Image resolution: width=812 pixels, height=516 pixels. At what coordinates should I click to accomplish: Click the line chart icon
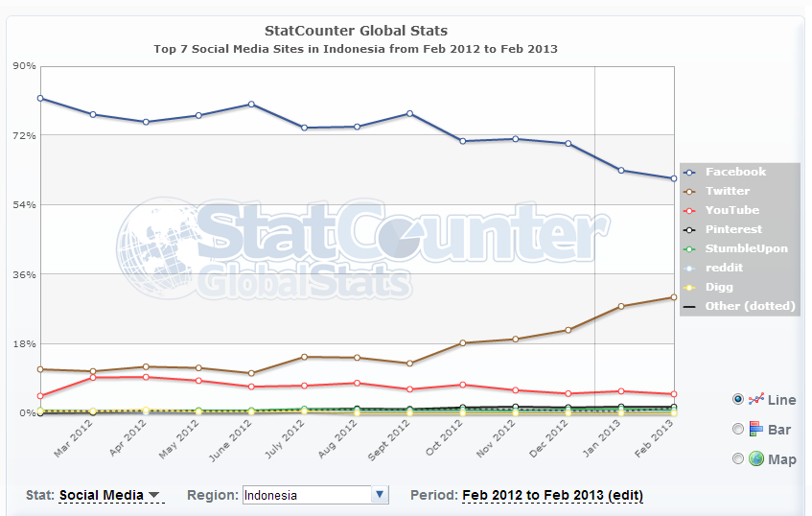click(x=755, y=399)
